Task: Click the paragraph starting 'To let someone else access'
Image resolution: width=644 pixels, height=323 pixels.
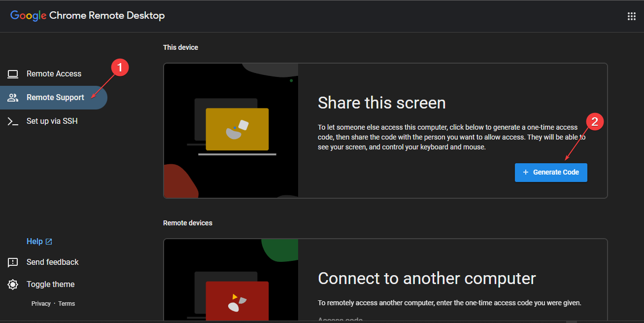Action: pos(452,137)
